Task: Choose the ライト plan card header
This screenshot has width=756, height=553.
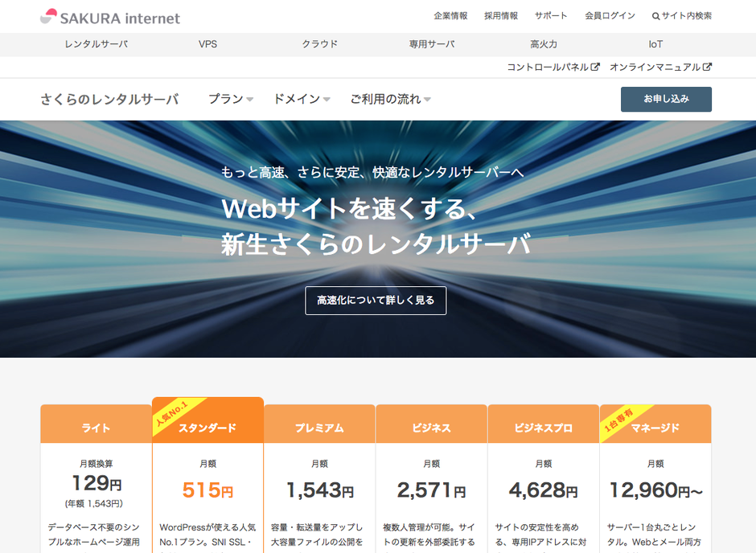Action: (96, 428)
